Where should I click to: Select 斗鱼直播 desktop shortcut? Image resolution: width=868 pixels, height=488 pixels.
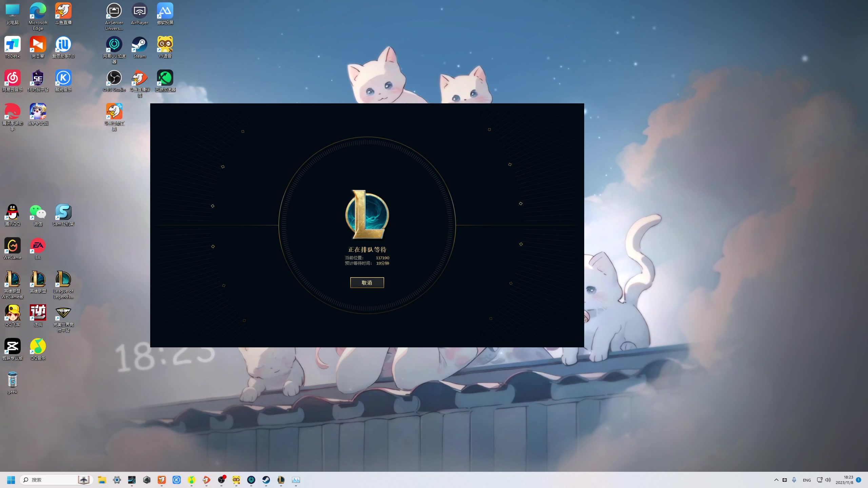(x=63, y=14)
